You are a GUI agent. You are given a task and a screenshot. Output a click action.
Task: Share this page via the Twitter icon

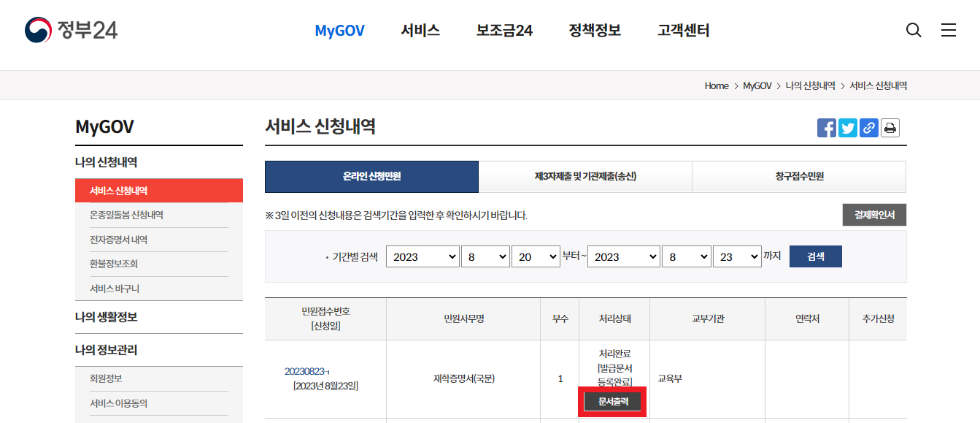pyautogui.click(x=847, y=127)
